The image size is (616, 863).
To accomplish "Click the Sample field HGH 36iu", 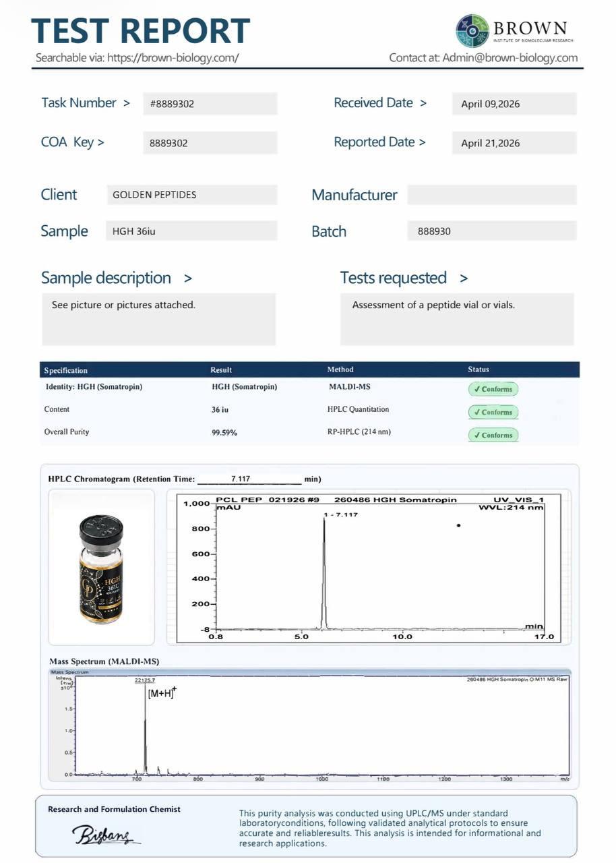I will 192,231.
